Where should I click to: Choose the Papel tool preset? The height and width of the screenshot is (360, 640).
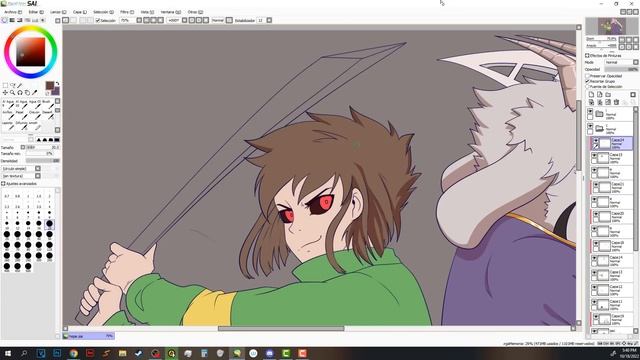pyautogui.click(x=21, y=115)
